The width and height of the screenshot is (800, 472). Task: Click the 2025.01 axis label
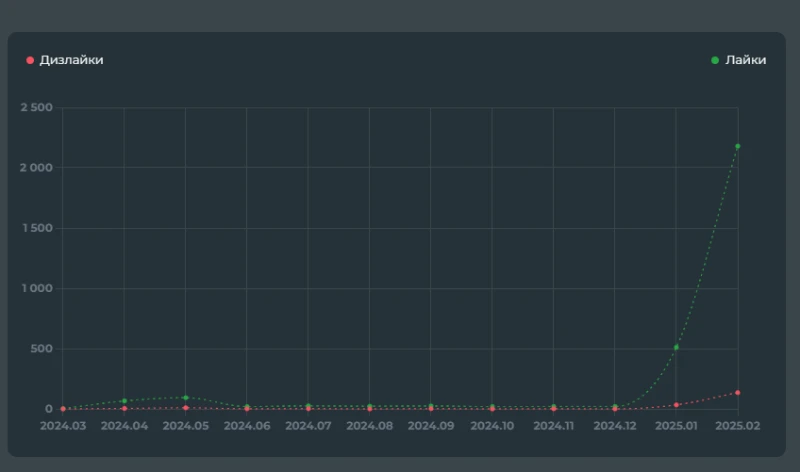pos(676,426)
